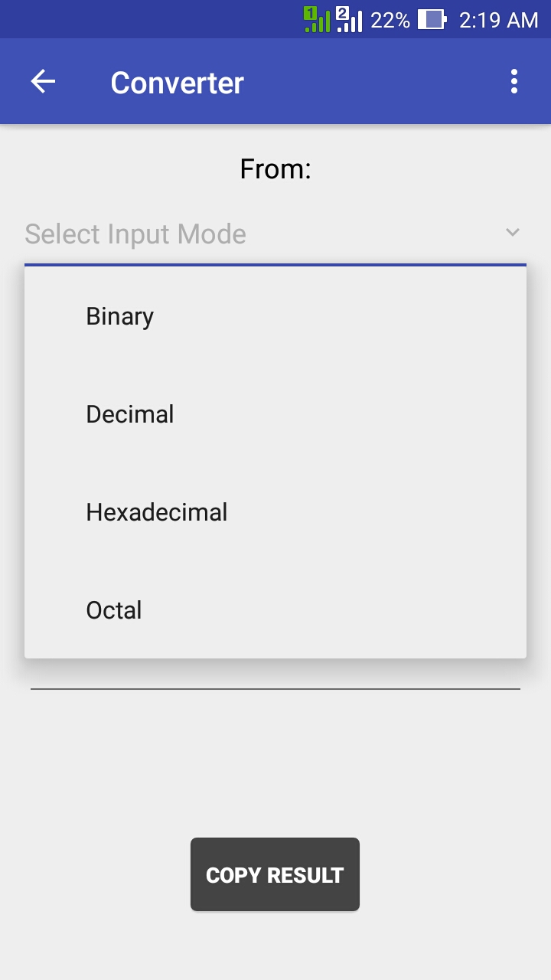Viewport: 551px width, 980px height.
Task: Tap the blue highlighted divider under the spinner
Action: pyautogui.click(x=275, y=265)
